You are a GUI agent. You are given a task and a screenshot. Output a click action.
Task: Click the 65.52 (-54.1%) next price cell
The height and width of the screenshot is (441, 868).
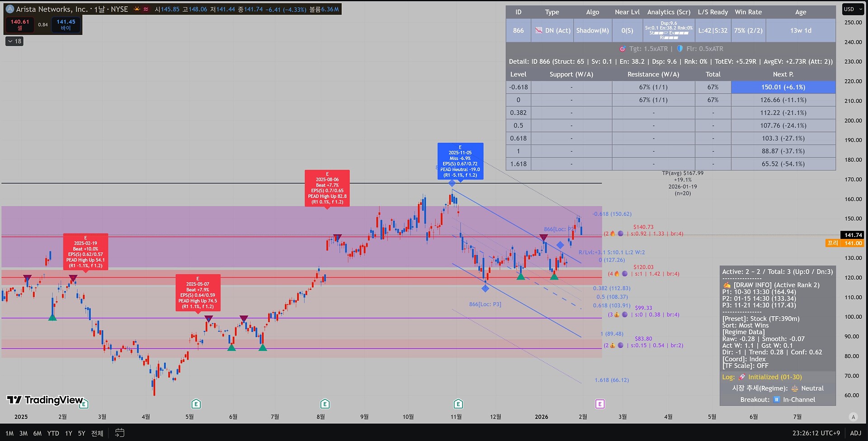[783, 164]
